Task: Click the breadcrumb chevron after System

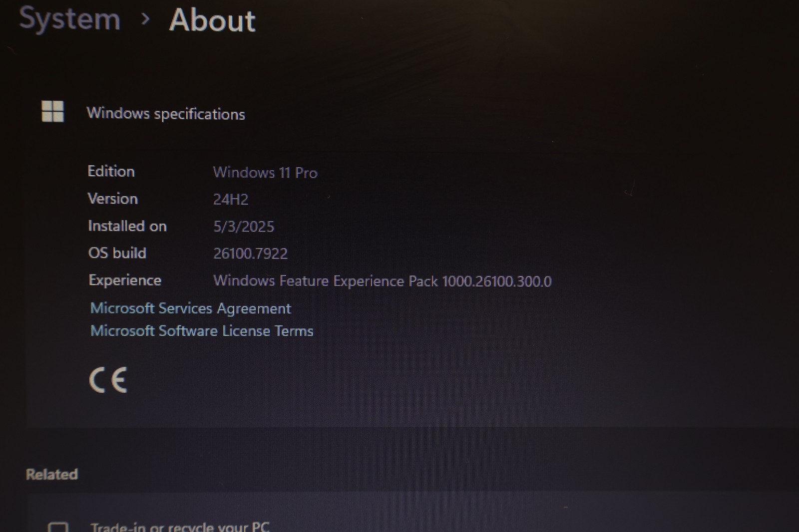Action: 145,19
